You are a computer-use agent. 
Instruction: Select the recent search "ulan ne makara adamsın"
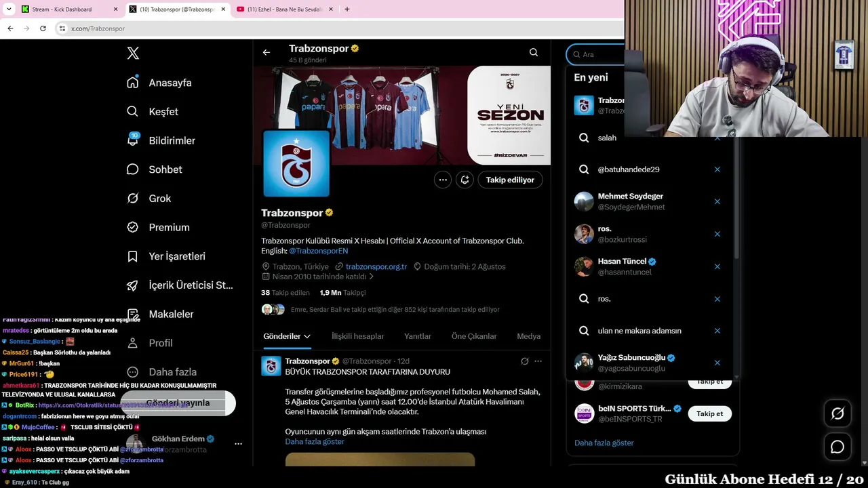coord(639,331)
